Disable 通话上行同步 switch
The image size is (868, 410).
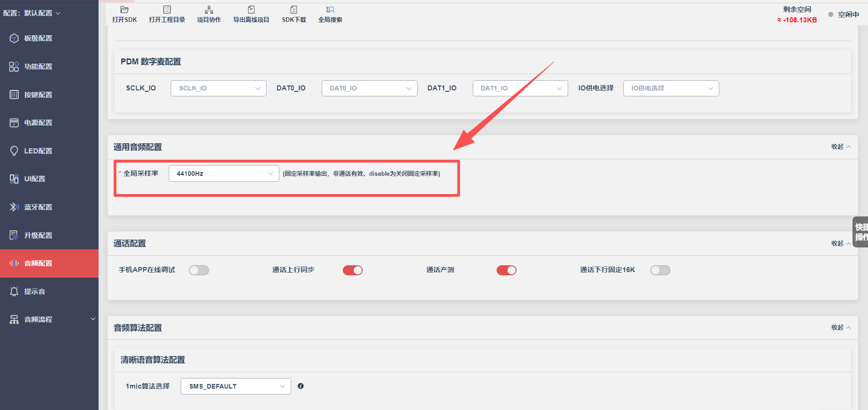click(x=353, y=270)
